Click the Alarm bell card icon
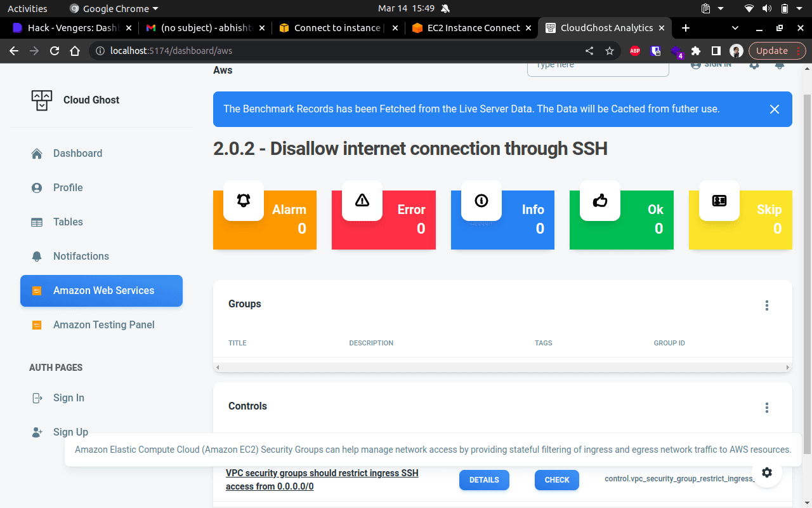This screenshot has width=812, height=508. [x=244, y=201]
